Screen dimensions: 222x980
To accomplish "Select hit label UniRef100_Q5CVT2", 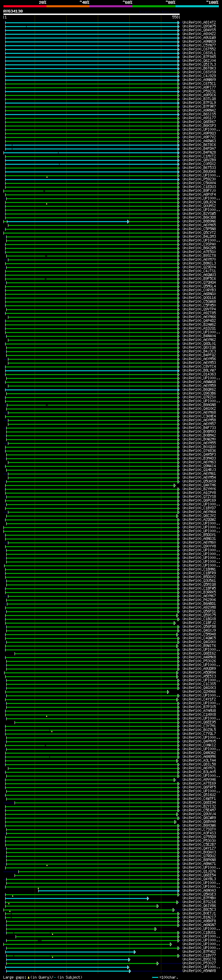I will point(199,233).
